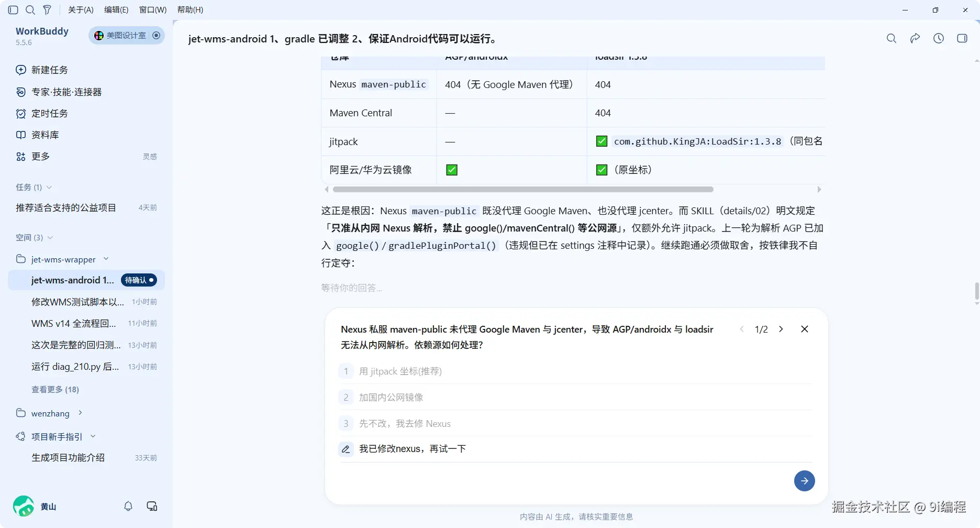Click the 待确认 status badge
The height and width of the screenshot is (528, 980).
[x=139, y=280]
